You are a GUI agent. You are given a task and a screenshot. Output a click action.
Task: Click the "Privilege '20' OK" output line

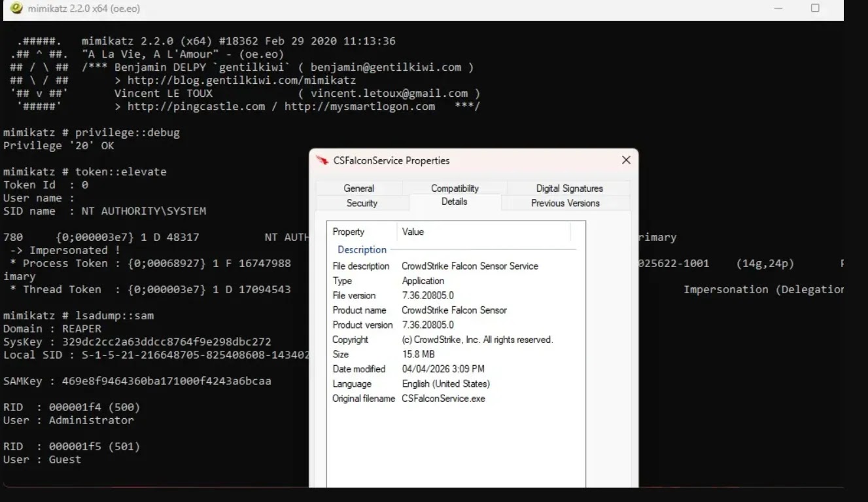[59, 145]
